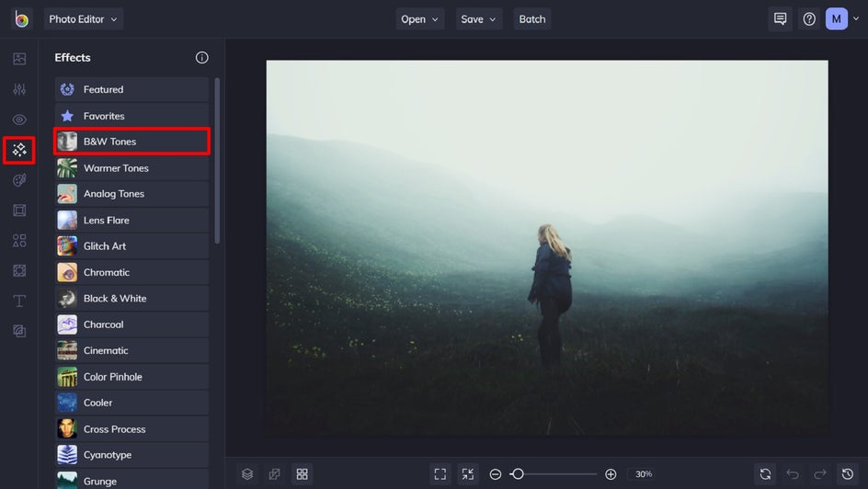Click the Effects panel scrollbar
Viewport: 868px width, 489px height.
[217, 161]
